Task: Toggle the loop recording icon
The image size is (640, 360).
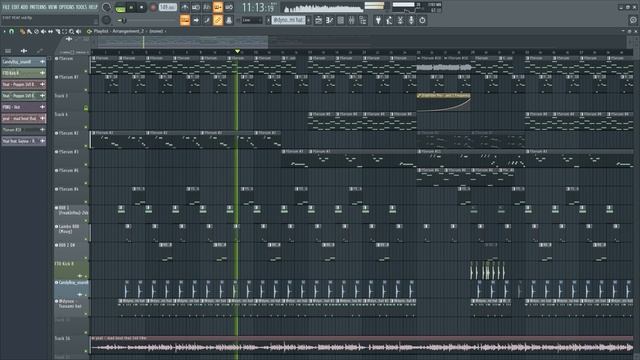Action: point(229,7)
